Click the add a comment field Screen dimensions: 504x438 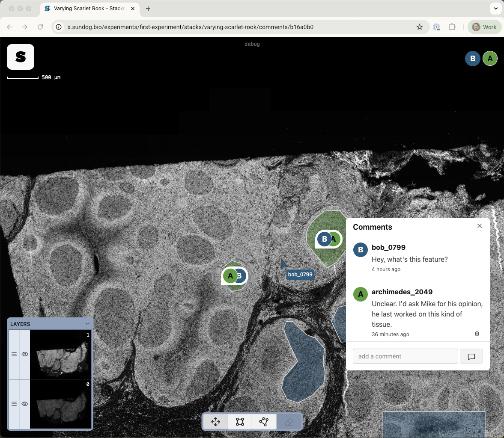click(x=405, y=356)
